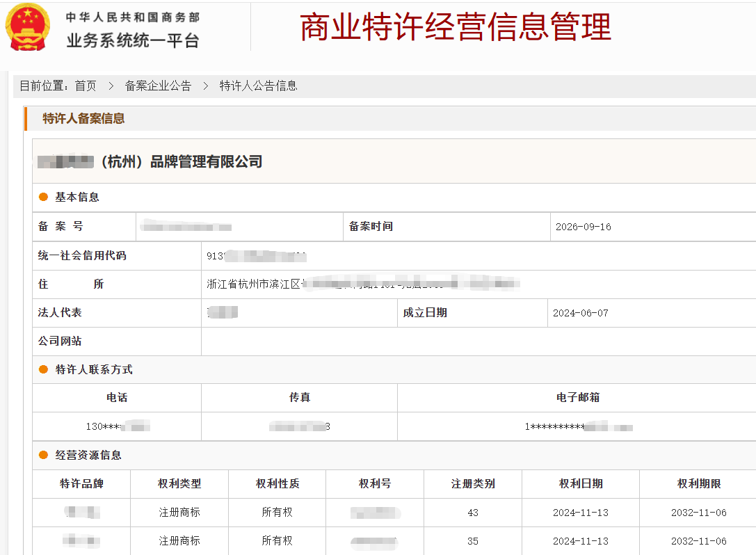Click the 成立日期 label

(x=425, y=312)
